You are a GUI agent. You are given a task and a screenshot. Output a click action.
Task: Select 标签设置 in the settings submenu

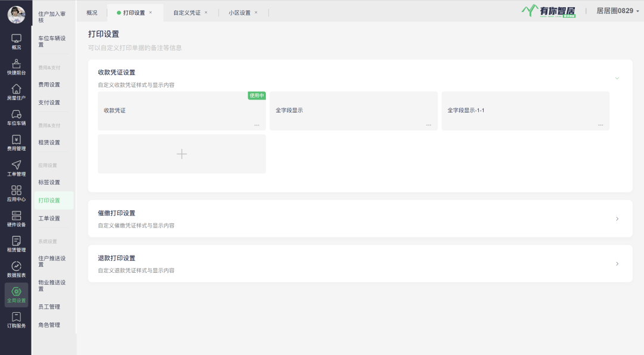click(x=49, y=182)
